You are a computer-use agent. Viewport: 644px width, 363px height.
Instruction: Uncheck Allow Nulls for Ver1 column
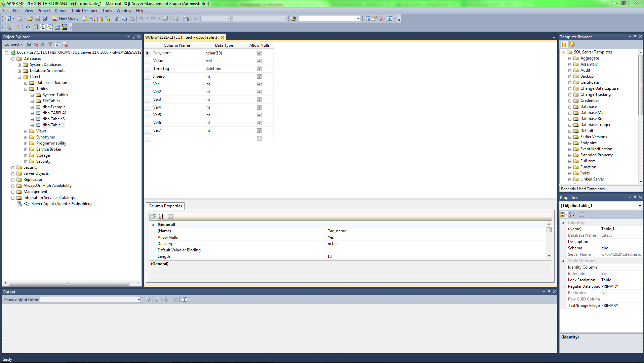(259, 84)
